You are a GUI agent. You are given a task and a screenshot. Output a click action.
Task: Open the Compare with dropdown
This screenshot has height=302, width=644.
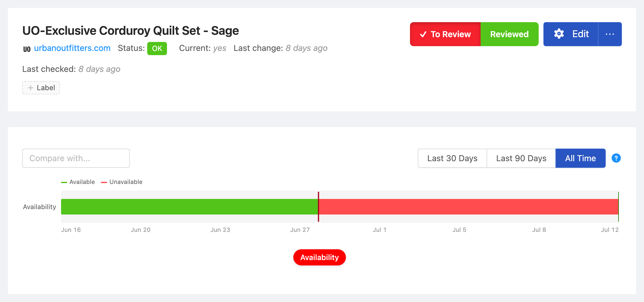point(76,158)
